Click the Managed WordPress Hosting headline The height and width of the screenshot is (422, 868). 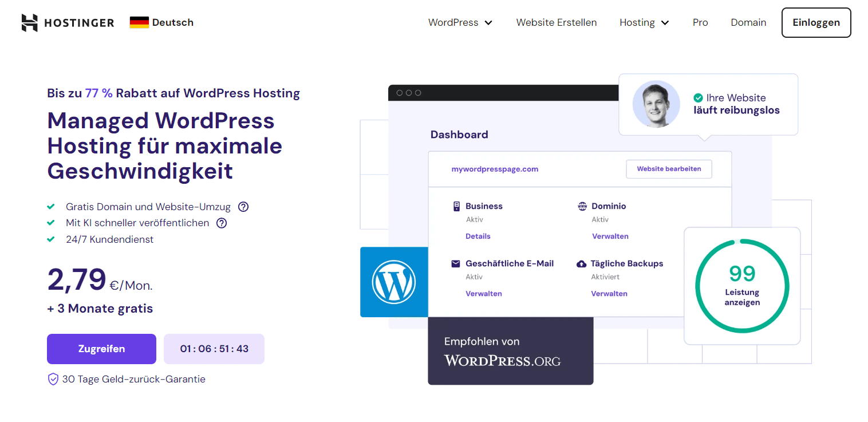tap(165, 145)
